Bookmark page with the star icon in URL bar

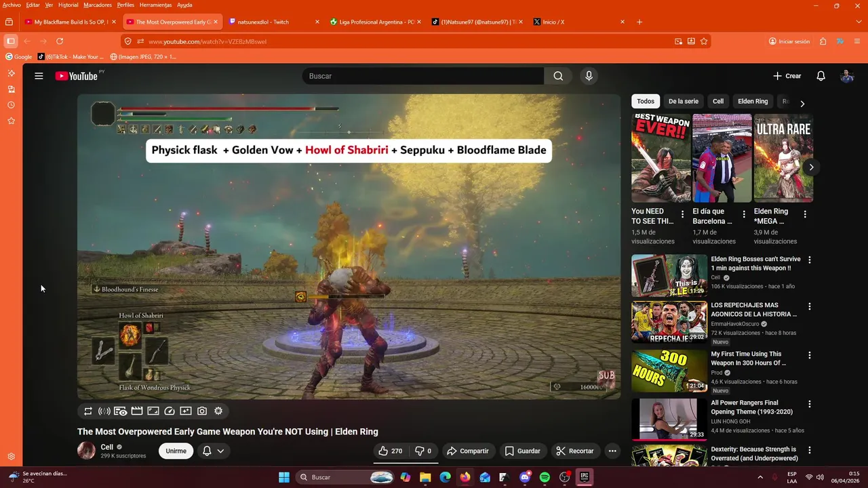coord(704,41)
